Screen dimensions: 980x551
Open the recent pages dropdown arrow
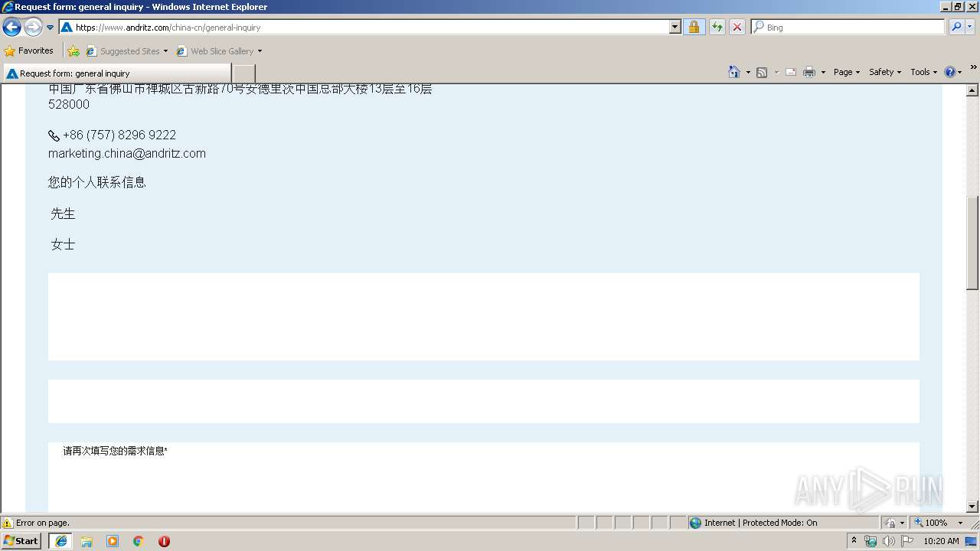click(x=51, y=28)
